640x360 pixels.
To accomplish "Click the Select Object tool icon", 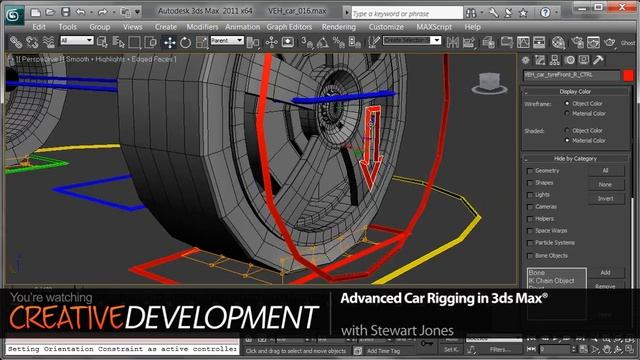I will click(x=102, y=42).
